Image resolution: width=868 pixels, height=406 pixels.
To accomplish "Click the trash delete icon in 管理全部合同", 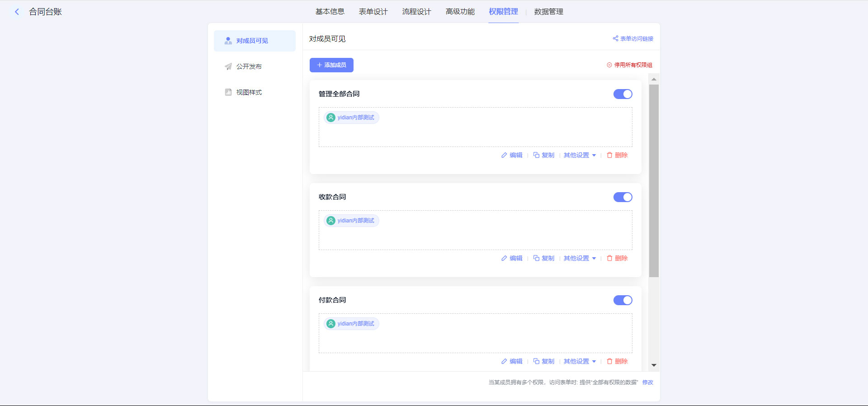I will pyautogui.click(x=609, y=155).
